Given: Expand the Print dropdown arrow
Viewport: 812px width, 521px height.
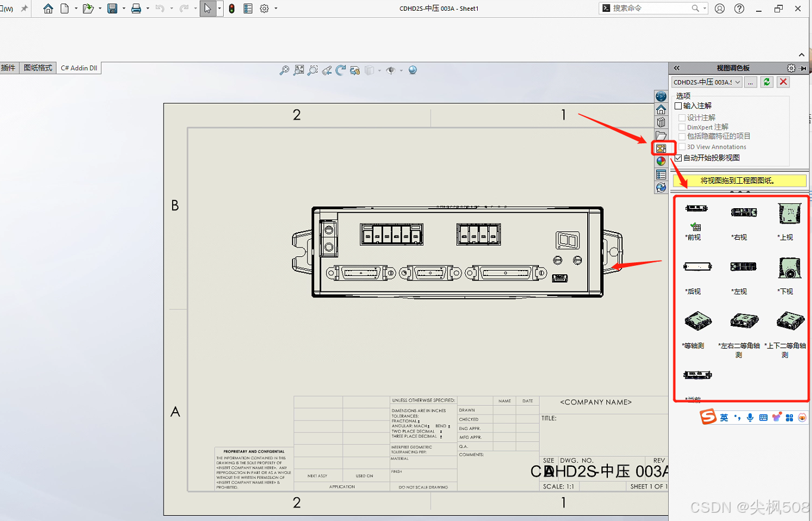Looking at the screenshot, I should pyautogui.click(x=148, y=8).
